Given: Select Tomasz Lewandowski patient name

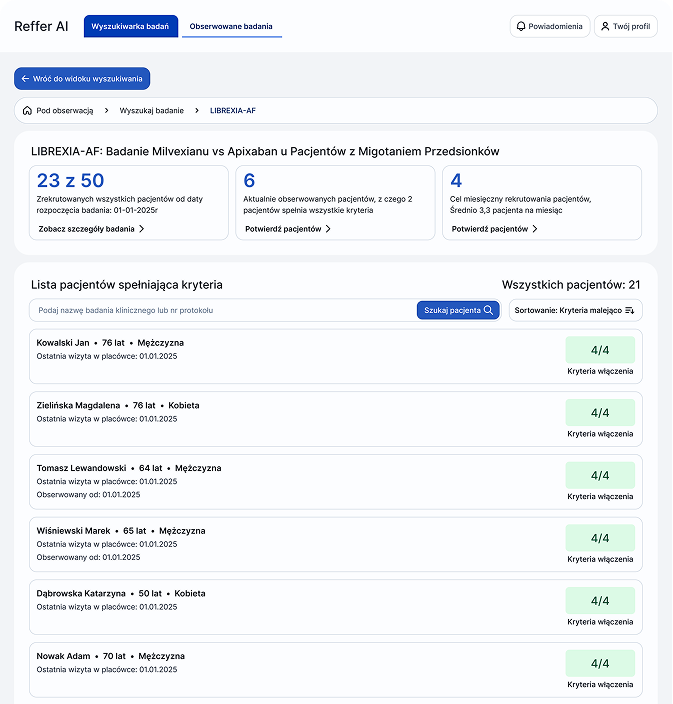Looking at the screenshot, I should [81, 468].
